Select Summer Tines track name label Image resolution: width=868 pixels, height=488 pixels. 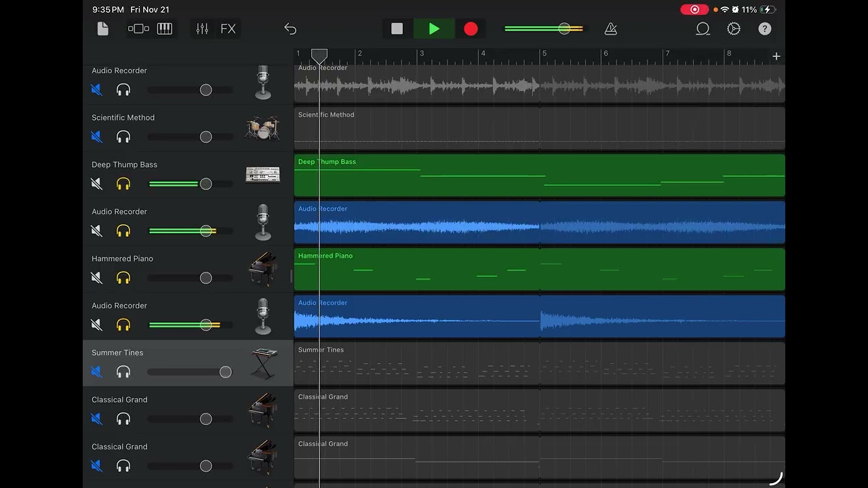pos(117,352)
